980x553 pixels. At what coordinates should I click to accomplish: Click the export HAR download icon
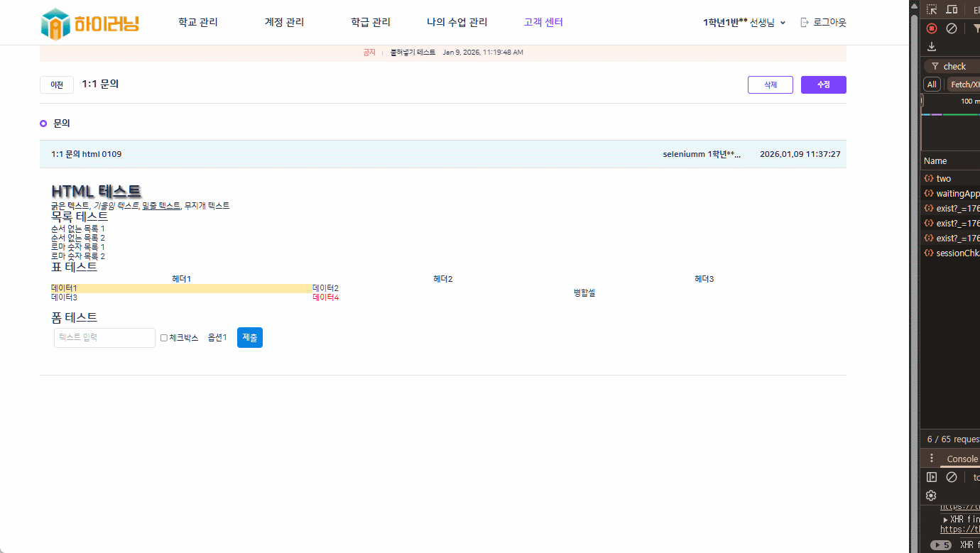(932, 47)
